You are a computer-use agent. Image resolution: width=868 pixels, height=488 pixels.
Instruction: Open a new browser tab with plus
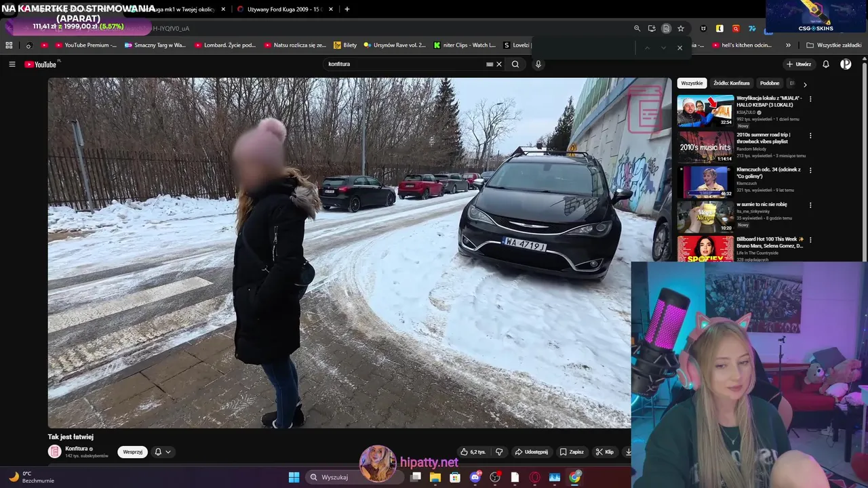(347, 9)
